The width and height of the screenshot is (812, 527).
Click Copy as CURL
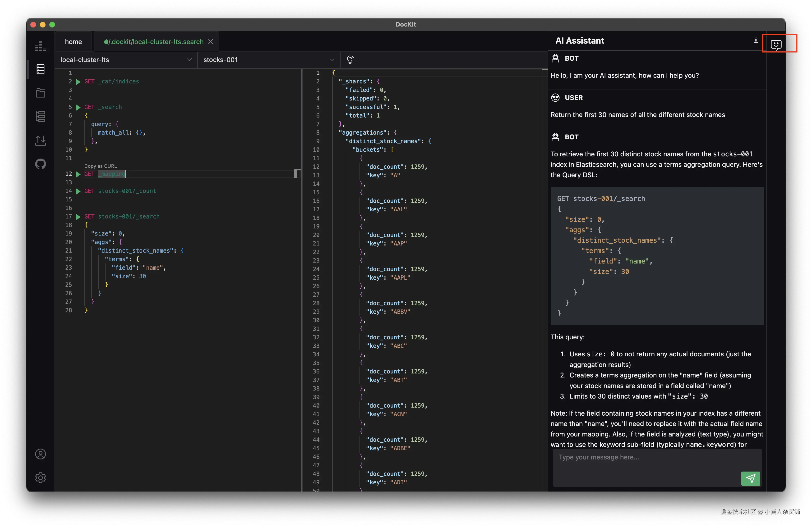coord(100,166)
